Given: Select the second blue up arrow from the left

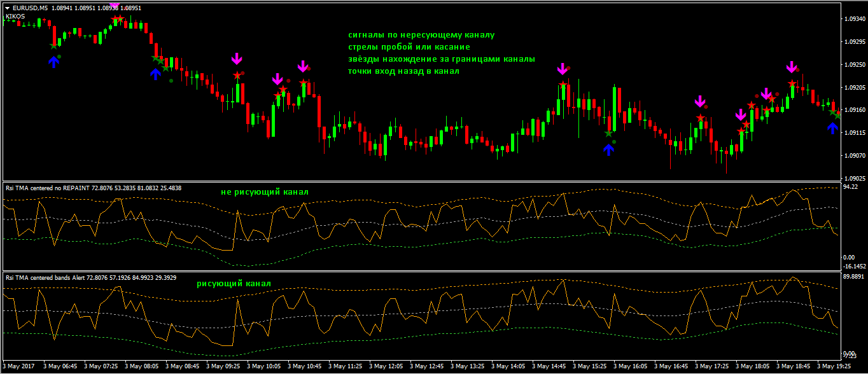Looking at the screenshot, I should pyautogui.click(x=155, y=74).
